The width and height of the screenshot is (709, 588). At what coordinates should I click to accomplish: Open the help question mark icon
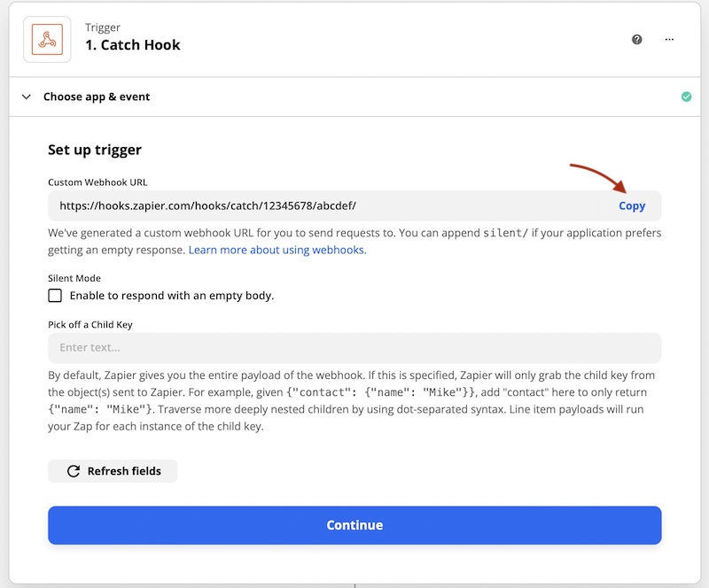[636, 40]
